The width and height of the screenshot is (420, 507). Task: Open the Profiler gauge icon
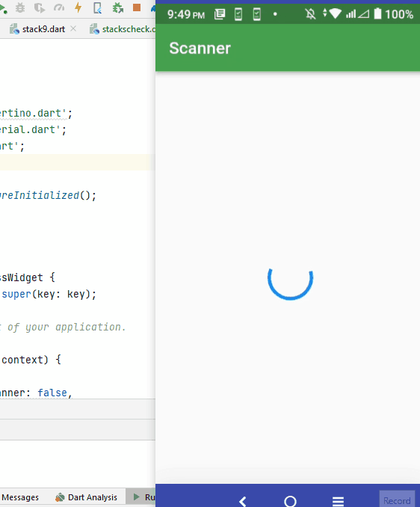(59, 7)
